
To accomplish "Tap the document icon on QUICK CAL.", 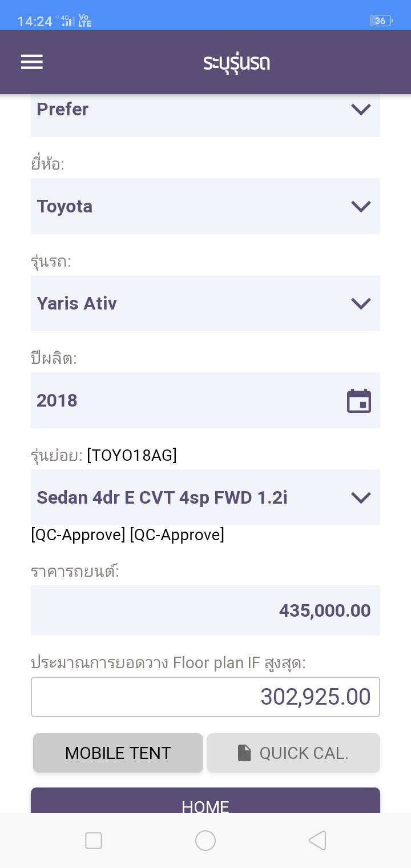I will coord(244,753).
